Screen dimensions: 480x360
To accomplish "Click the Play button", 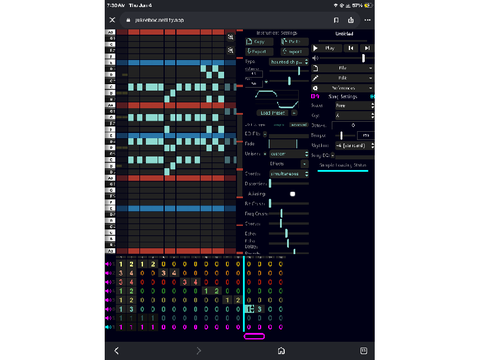I will (327, 48).
